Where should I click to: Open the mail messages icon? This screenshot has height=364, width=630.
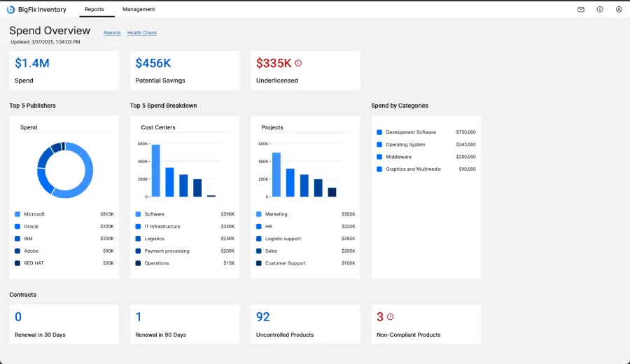(x=581, y=10)
